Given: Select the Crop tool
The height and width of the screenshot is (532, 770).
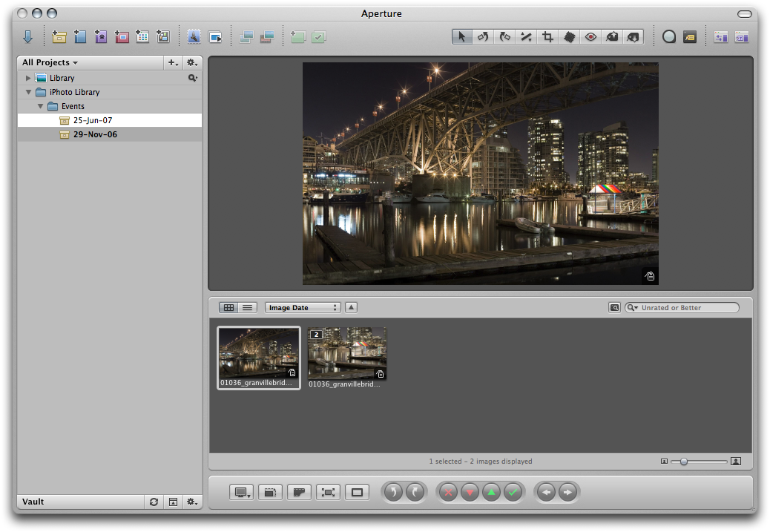Looking at the screenshot, I should point(547,36).
